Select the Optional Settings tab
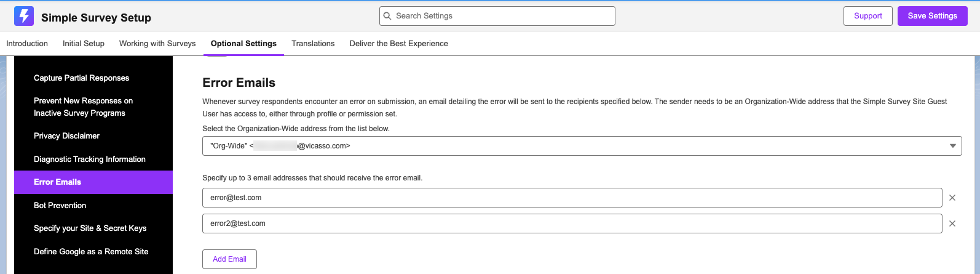Viewport: 980px width, 274px height. [243, 44]
